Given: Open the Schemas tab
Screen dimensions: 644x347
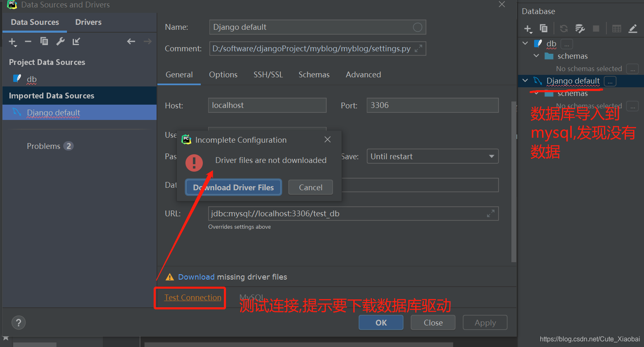Looking at the screenshot, I should (x=314, y=75).
